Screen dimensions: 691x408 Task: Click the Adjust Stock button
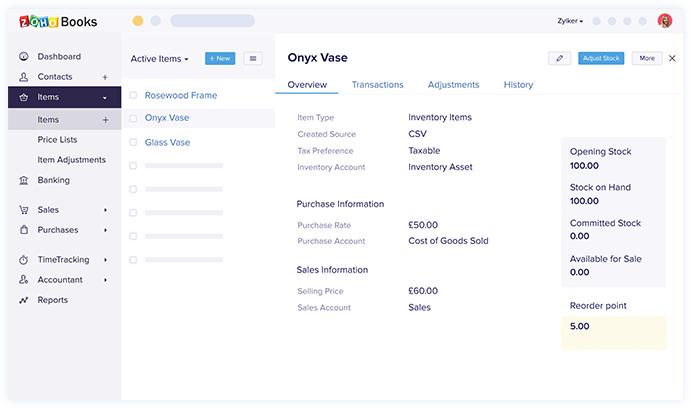[601, 58]
